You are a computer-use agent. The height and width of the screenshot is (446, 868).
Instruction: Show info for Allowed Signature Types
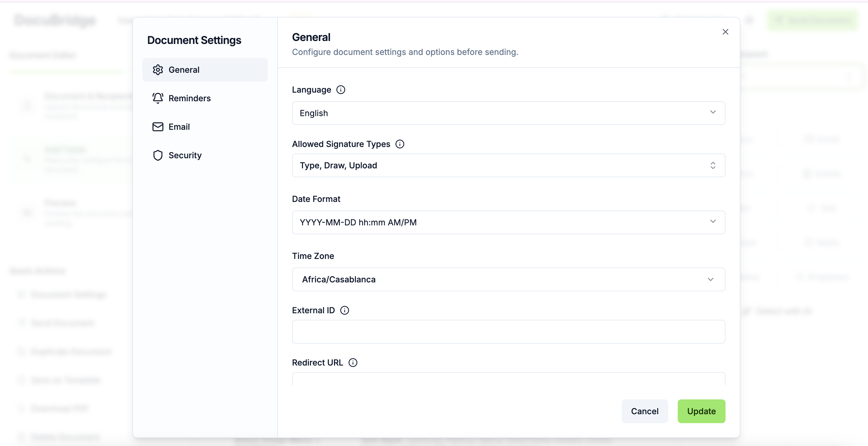tap(400, 144)
